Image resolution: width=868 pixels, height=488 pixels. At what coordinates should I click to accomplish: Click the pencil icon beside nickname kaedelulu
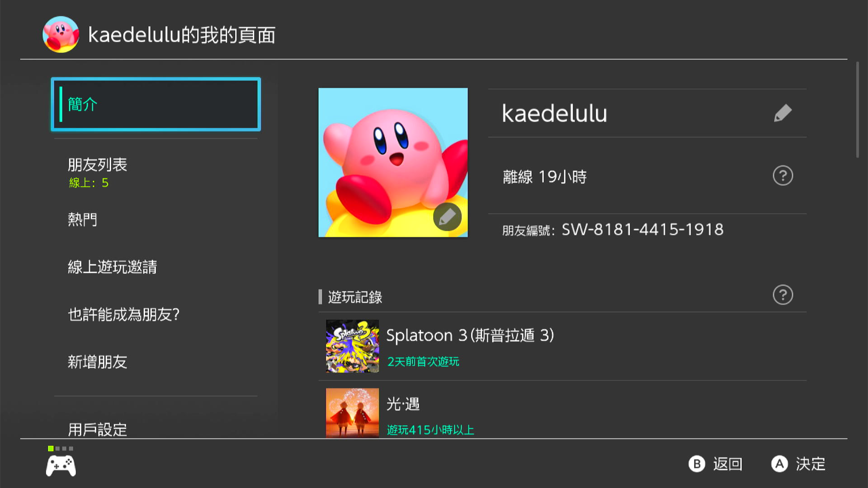click(783, 113)
